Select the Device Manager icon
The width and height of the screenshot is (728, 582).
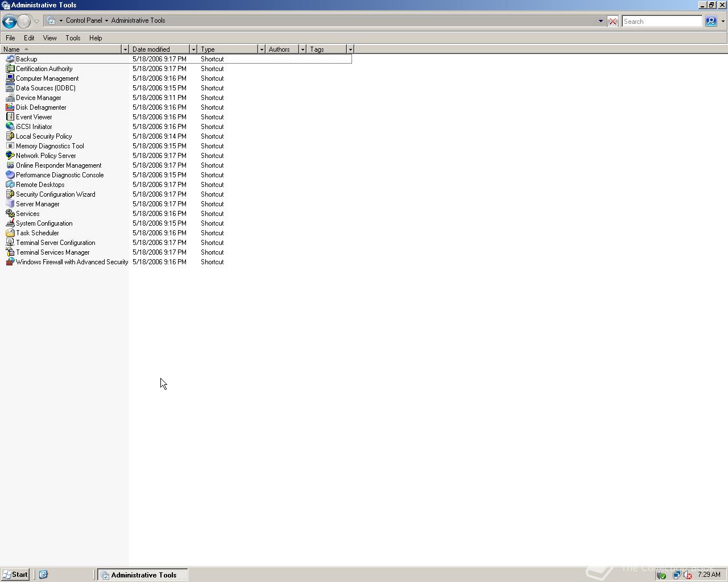10,98
